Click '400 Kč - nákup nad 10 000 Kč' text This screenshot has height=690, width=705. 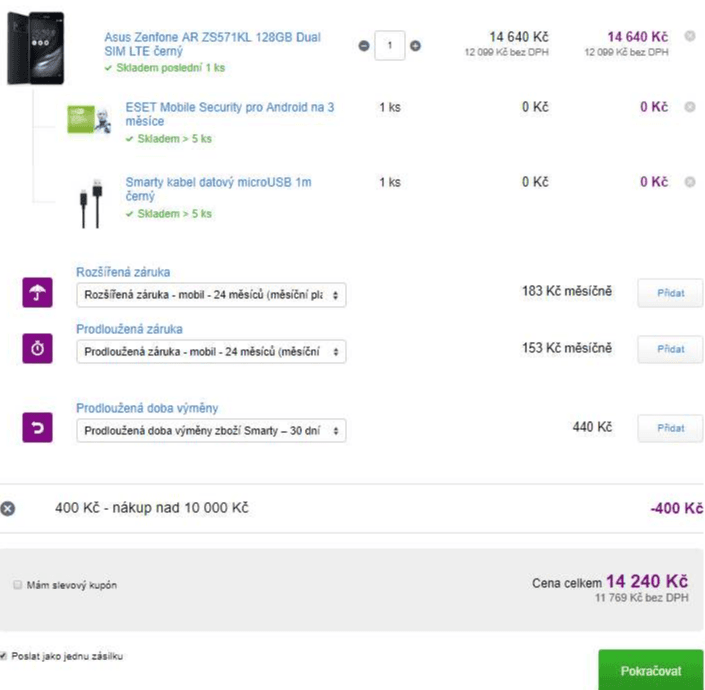point(152,508)
